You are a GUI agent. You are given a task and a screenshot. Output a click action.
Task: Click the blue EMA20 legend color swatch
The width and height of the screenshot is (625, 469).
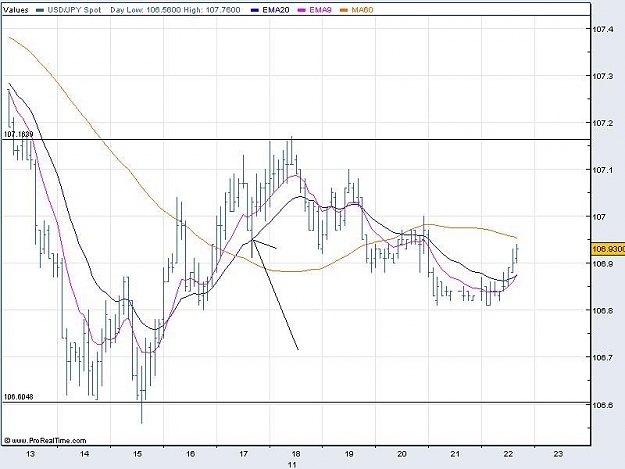click(x=255, y=10)
